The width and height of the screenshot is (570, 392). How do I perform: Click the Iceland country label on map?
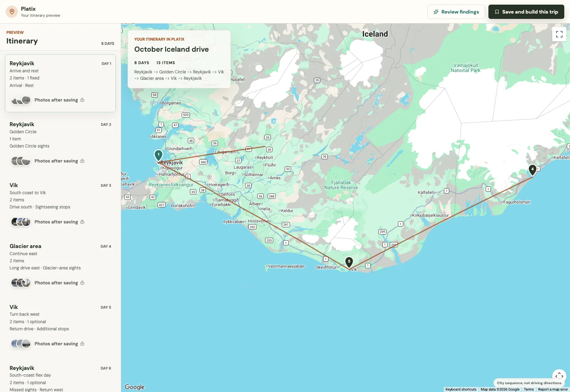[x=375, y=34]
